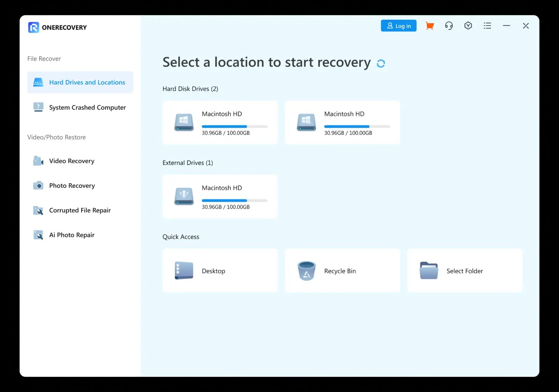Click the hexagon package icon in the titlebar
Viewport: 559px width, 392px height.
coord(468,25)
